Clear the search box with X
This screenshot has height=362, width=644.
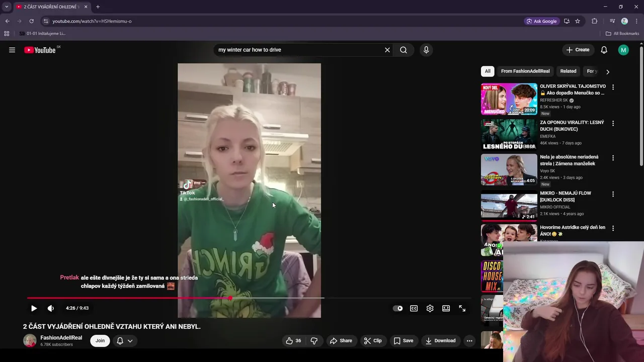387,50
